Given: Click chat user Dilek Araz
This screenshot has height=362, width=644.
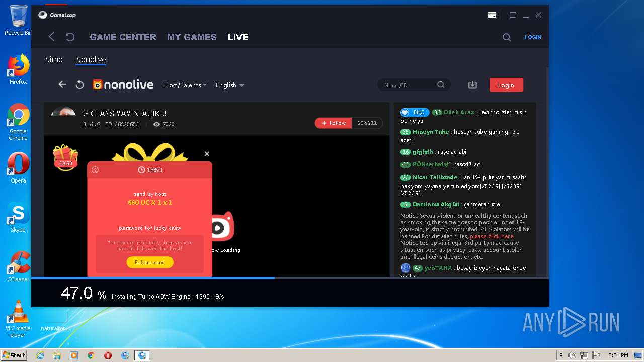Looking at the screenshot, I should coord(459,112).
